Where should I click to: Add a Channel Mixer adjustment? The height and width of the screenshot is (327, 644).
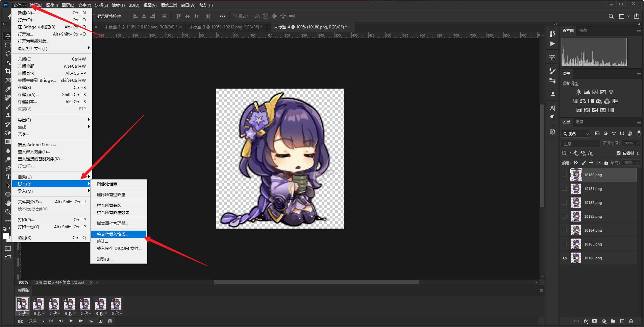pyautogui.click(x=607, y=101)
